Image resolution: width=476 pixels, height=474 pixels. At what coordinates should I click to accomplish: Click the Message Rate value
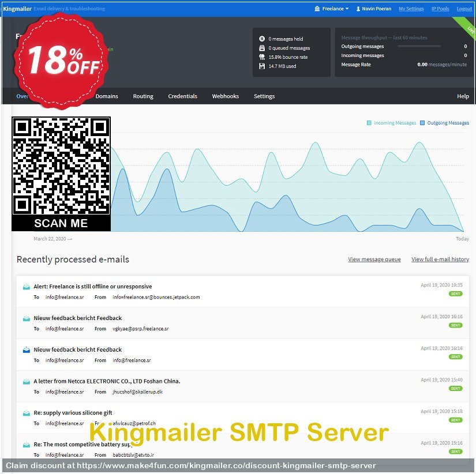442,65
